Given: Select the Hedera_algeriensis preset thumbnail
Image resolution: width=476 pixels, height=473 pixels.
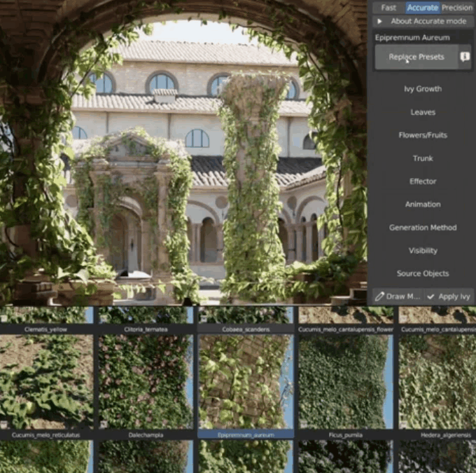Looking at the screenshot, I should click(x=437, y=382).
